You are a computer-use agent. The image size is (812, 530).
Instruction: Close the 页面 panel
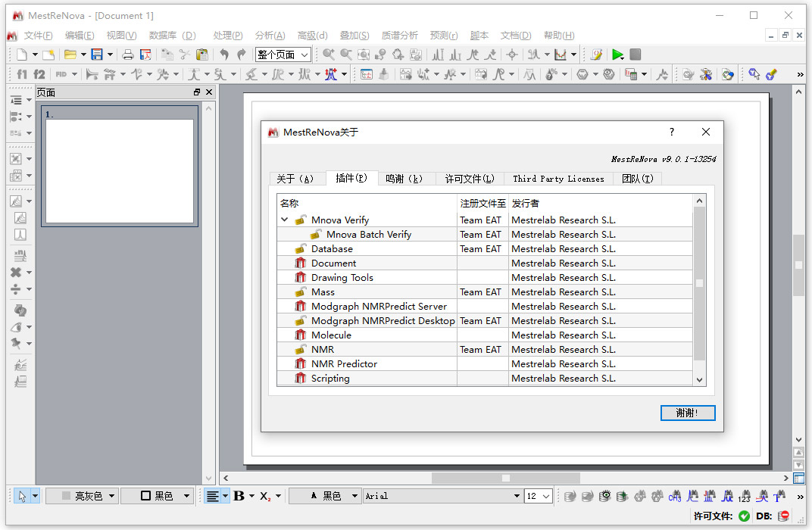coord(209,92)
